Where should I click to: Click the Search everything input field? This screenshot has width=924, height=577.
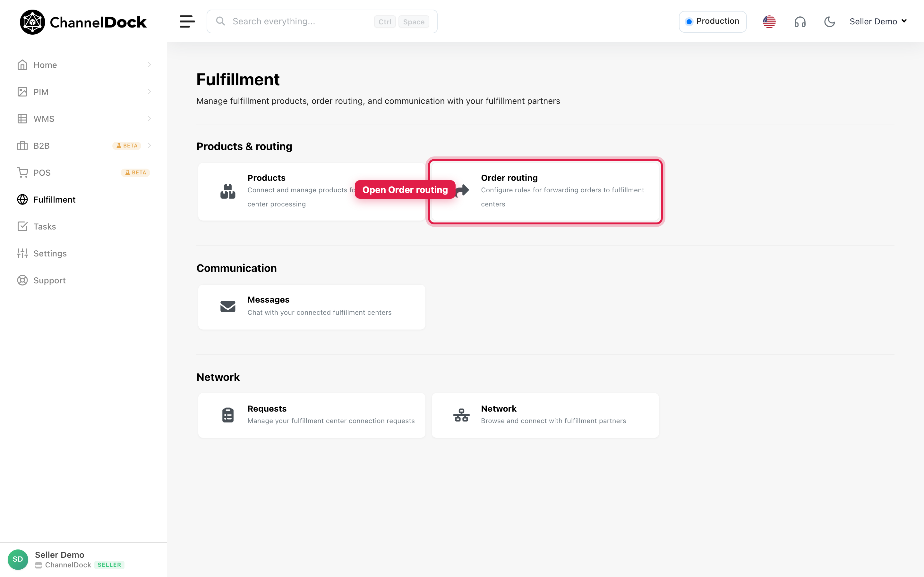(322, 21)
